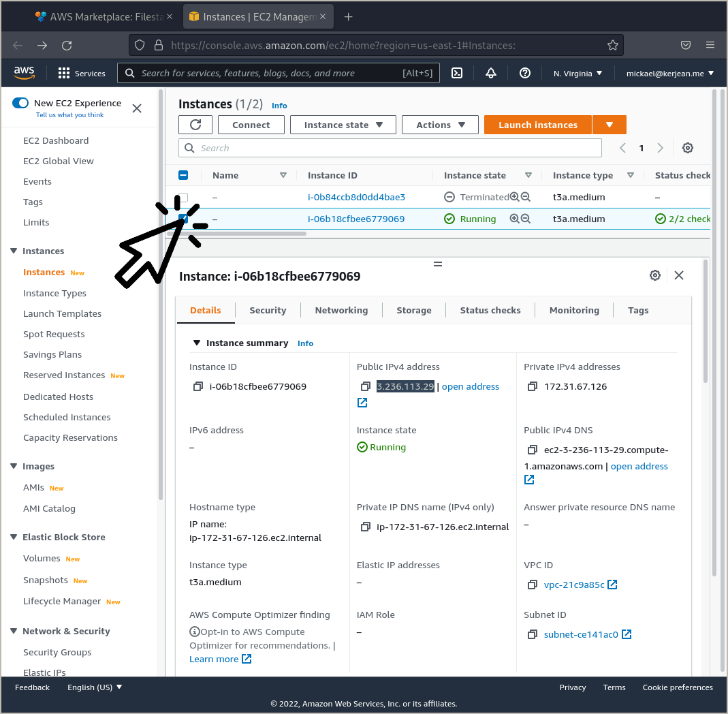
Task: Select the terminated instance checkbox
Action: click(x=183, y=197)
